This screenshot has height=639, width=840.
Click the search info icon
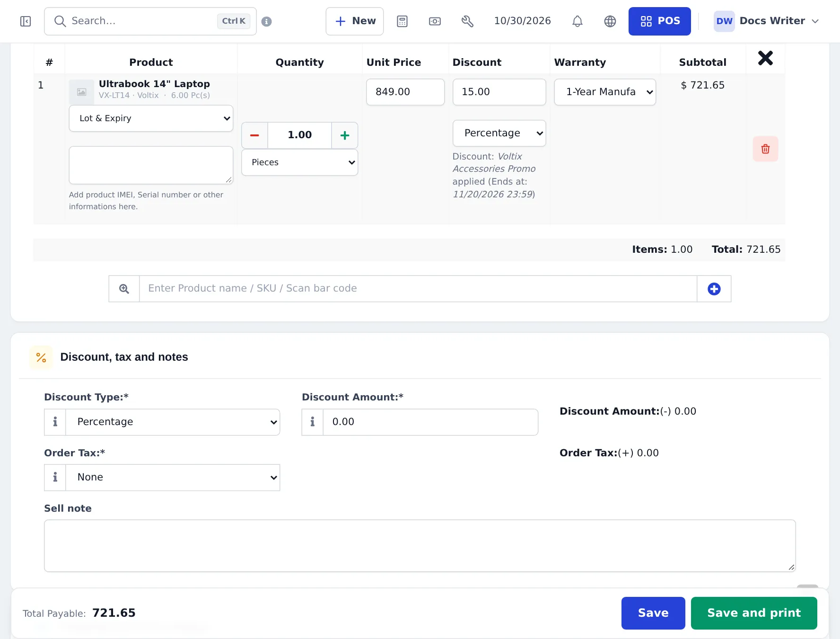pos(267,21)
